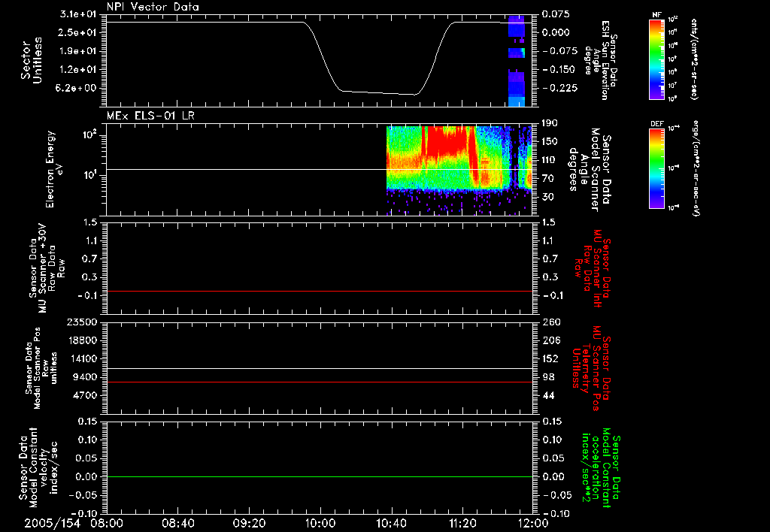Click the DEF label above the color bar

657,124
